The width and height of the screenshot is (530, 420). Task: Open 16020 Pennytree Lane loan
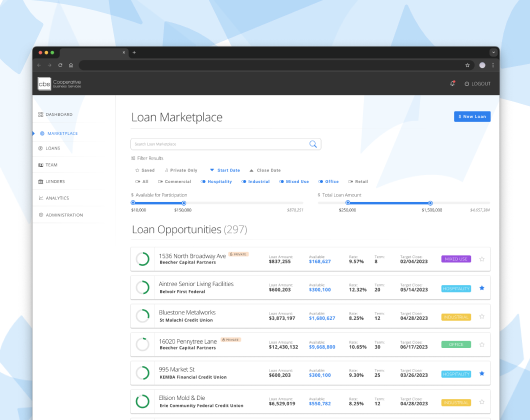310,345
